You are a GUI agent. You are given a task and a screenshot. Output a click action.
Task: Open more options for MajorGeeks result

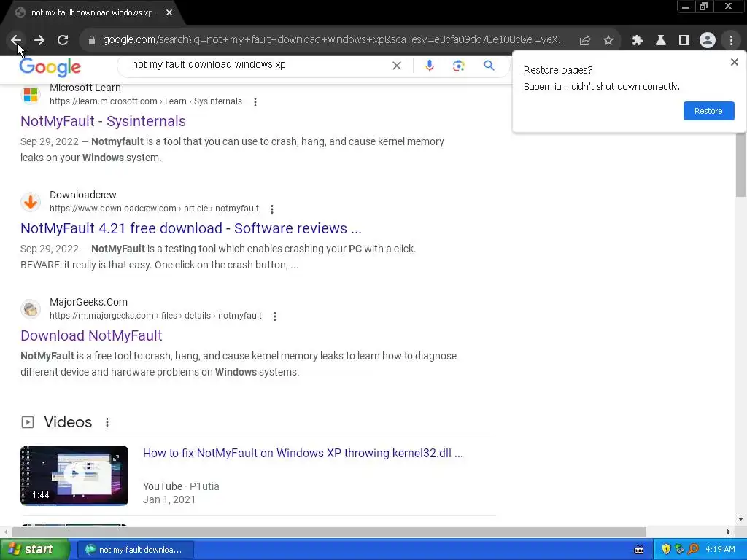pos(274,316)
